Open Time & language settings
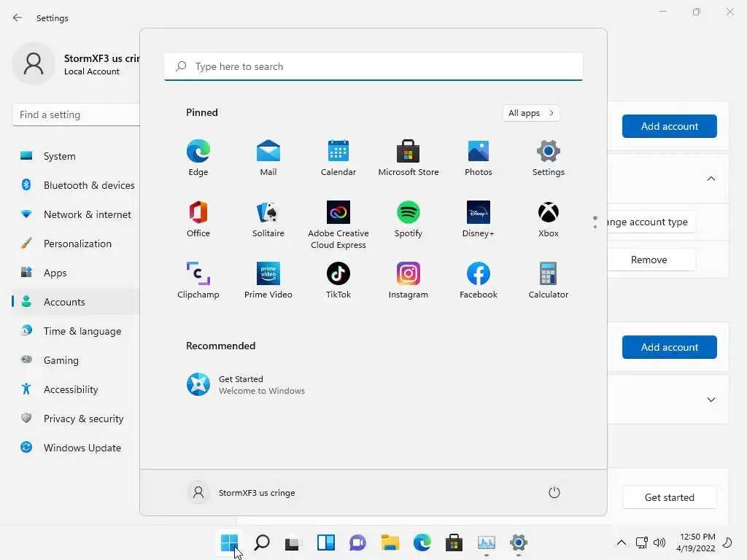This screenshot has height=560, width=747. (x=76, y=331)
